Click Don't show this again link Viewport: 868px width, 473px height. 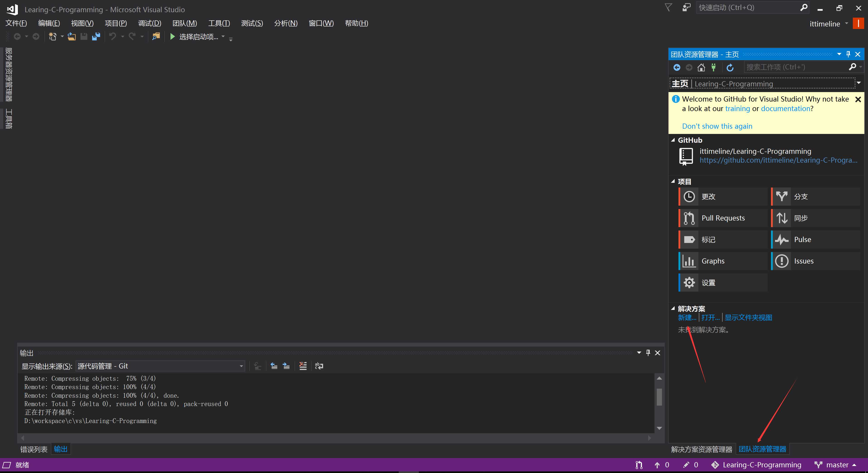pyautogui.click(x=717, y=126)
